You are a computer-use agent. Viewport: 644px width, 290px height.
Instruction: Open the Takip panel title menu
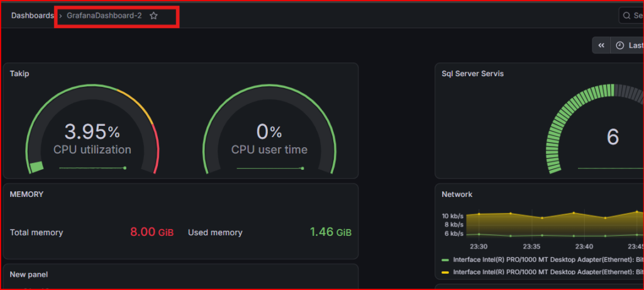click(x=19, y=74)
